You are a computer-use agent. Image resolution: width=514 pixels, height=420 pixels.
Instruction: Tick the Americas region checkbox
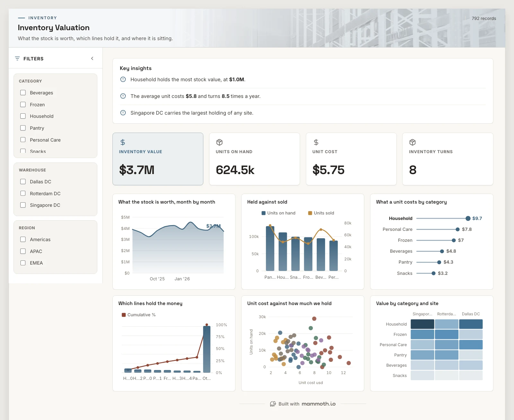(x=23, y=239)
